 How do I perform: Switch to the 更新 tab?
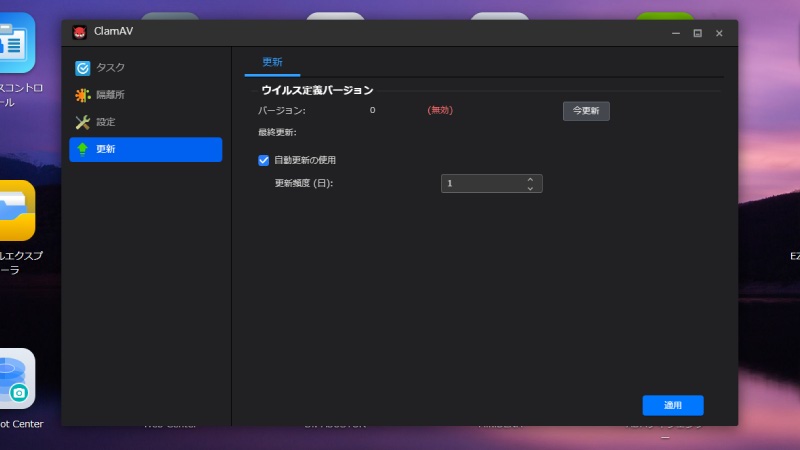point(272,62)
